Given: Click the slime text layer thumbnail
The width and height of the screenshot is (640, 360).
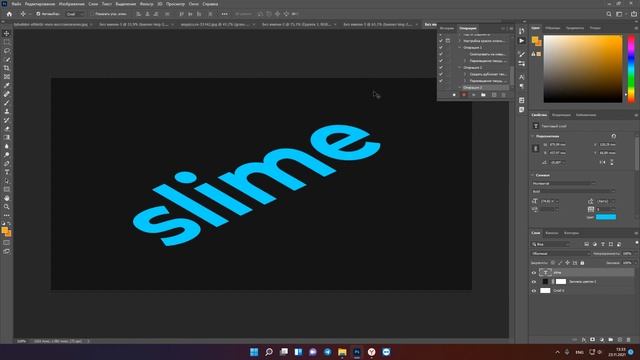Looking at the screenshot, I should point(545,272).
